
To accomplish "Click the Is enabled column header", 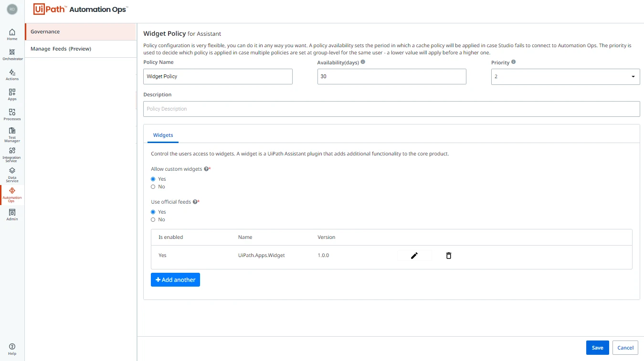I will click(x=171, y=237).
